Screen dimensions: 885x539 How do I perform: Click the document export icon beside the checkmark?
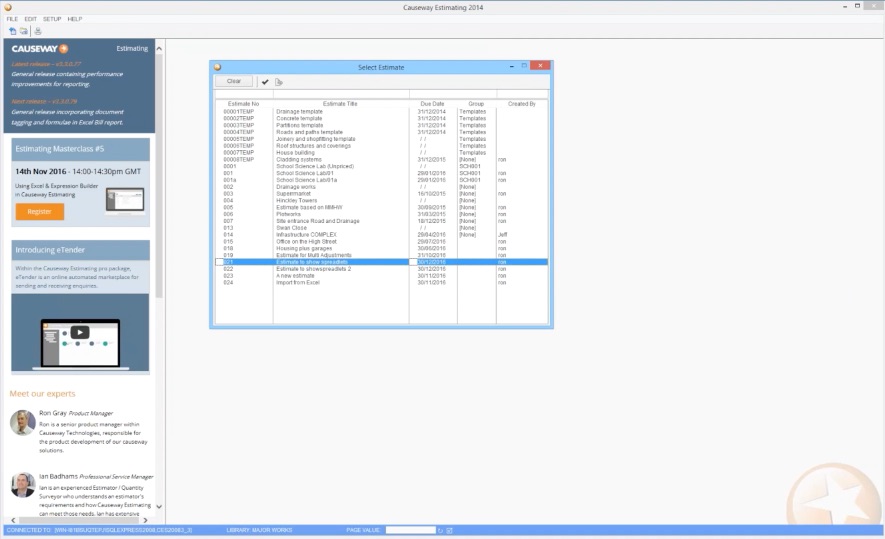point(279,82)
